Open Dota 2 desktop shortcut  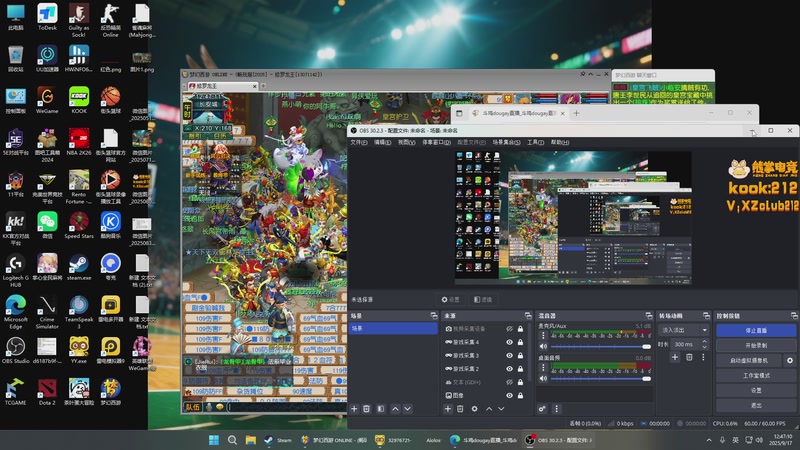[x=47, y=392]
